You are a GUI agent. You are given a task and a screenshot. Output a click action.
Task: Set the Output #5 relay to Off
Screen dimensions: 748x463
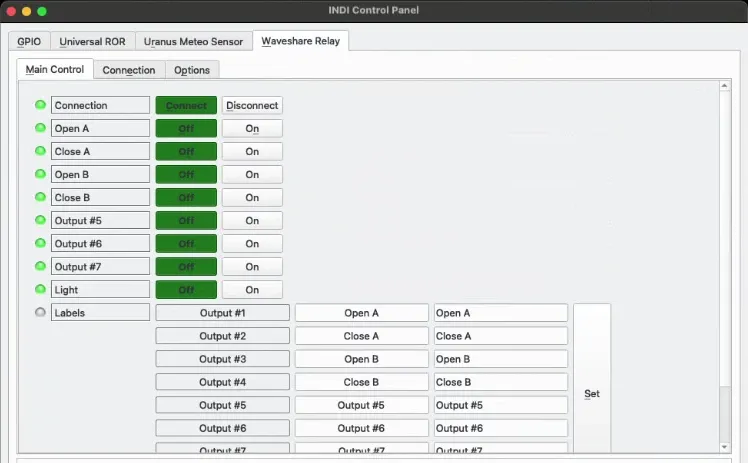(x=186, y=221)
